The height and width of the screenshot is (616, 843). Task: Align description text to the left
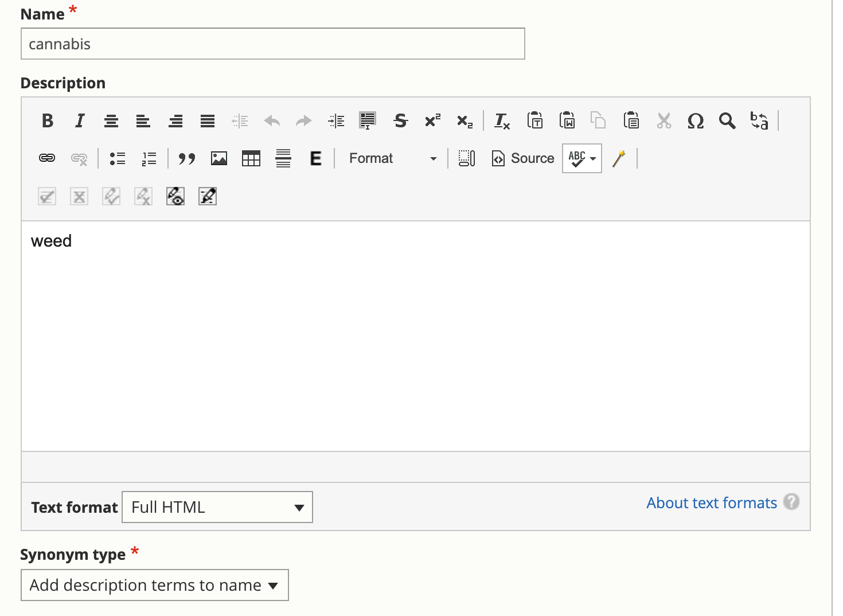click(143, 121)
